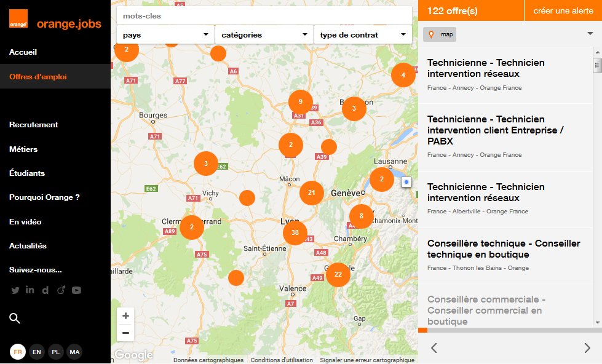The width and height of the screenshot is (602, 364).
Task: Switch site language to FR
Action: click(18, 352)
